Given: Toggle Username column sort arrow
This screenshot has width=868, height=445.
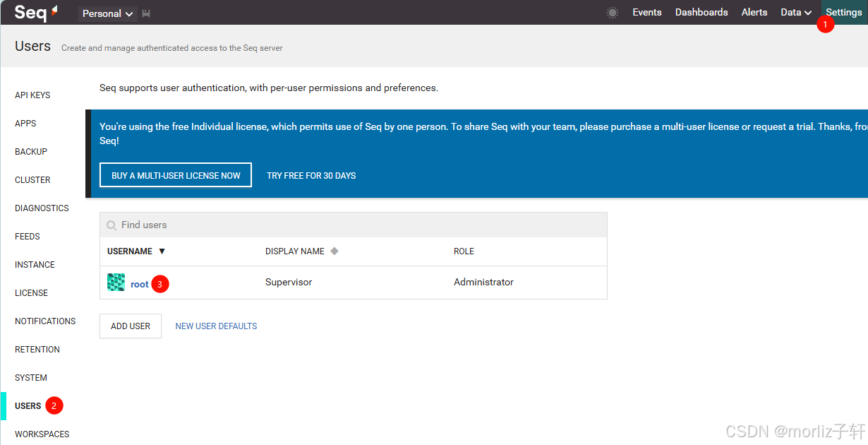Looking at the screenshot, I should (162, 251).
